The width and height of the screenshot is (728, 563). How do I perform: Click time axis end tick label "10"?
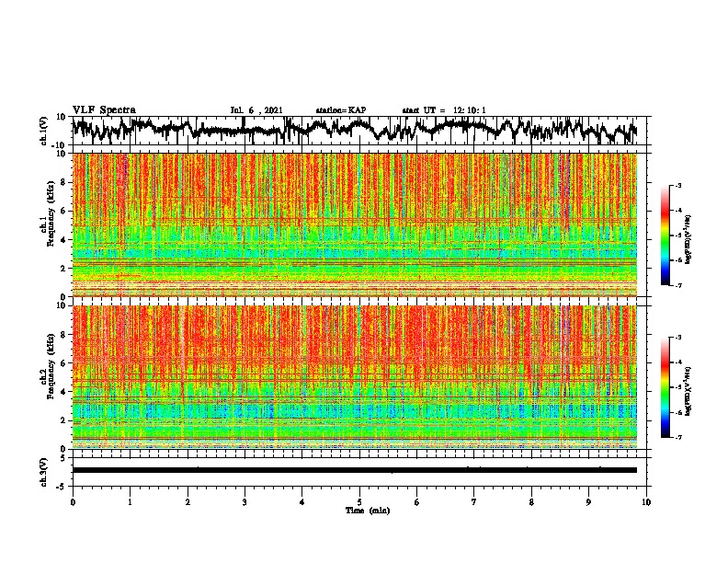tap(646, 502)
